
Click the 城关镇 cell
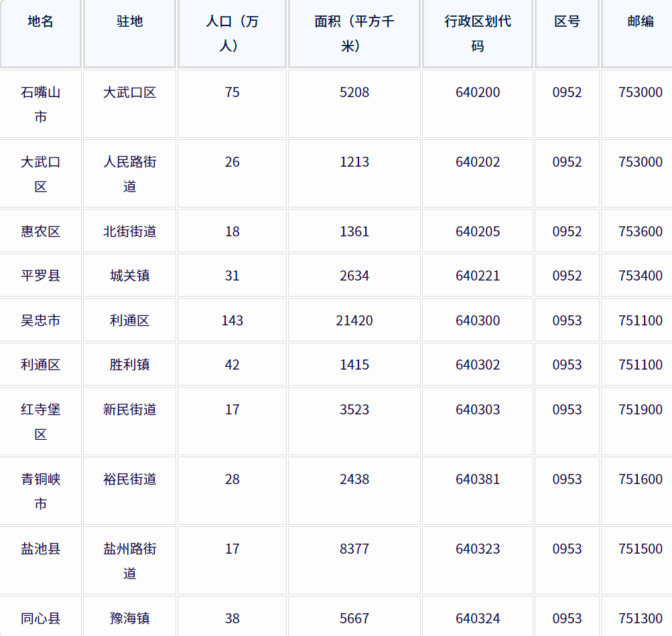[x=129, y=275]
